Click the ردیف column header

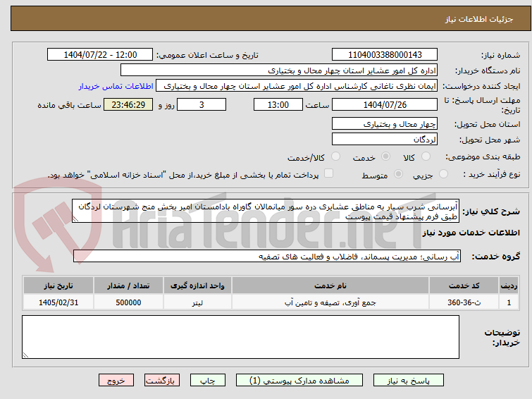(509, 286)
